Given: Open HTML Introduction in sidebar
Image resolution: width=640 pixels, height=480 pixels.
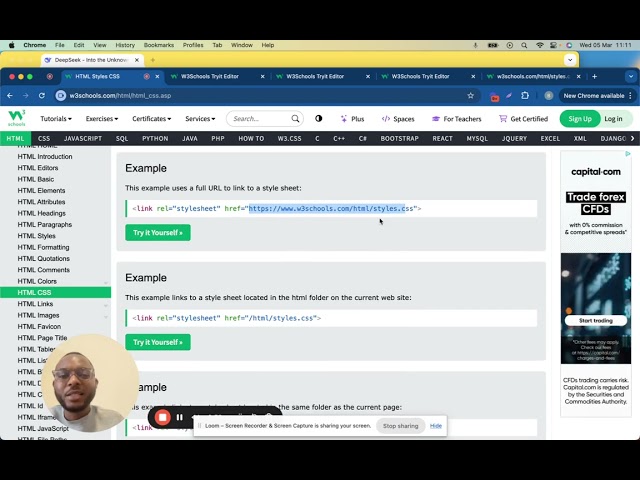Looking at the screenshot, I should pyautogui.click(x=45, y=156).
